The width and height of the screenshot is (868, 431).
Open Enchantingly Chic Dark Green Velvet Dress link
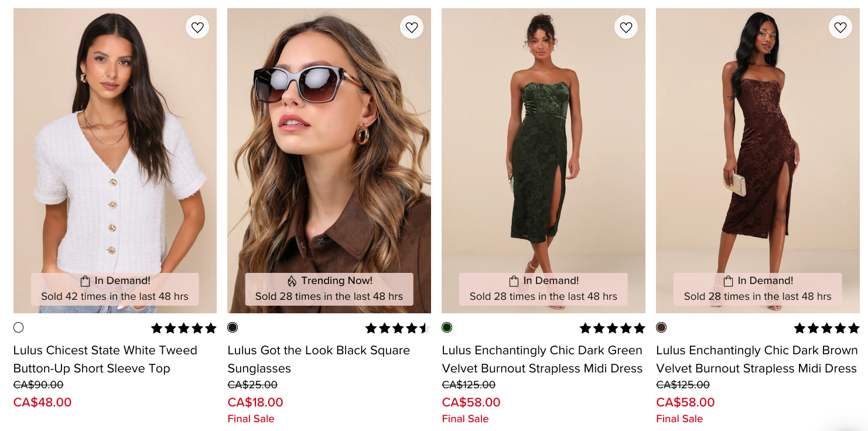[x=542, y=359]
